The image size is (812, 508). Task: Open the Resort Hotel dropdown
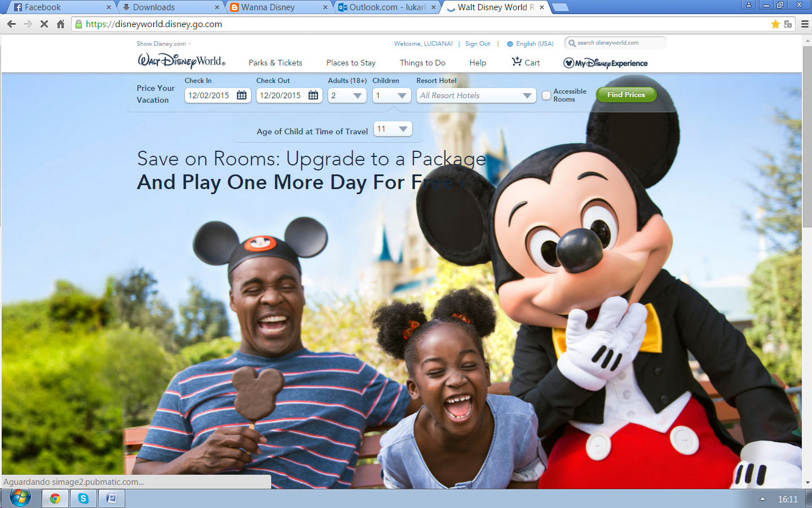tap(476, 95)
